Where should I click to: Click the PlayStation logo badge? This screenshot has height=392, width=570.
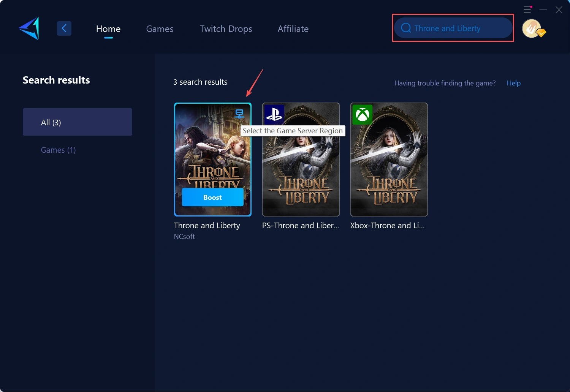pyautogui.click(x=274, y=114)
